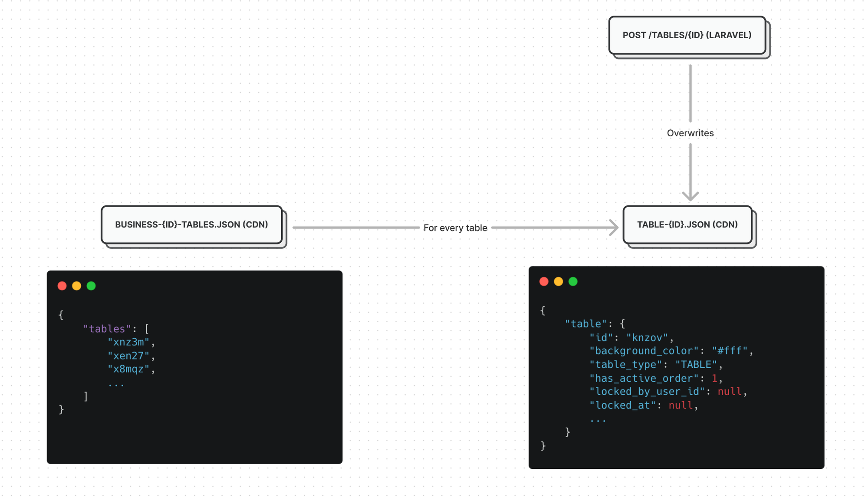This screenshot has width=868, height=501.
Task: Click the "xnz3m" string value
Action: [128, 342]
